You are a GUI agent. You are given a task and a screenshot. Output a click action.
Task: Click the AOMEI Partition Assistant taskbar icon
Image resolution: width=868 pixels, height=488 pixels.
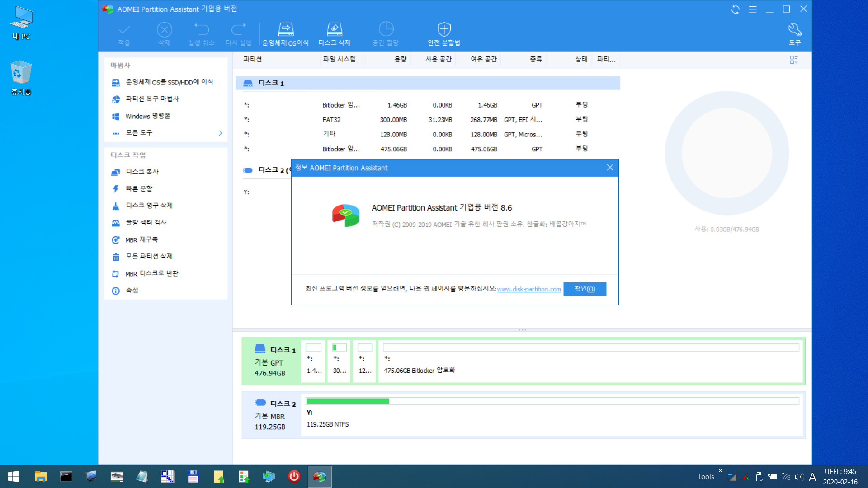click(320, 477)
